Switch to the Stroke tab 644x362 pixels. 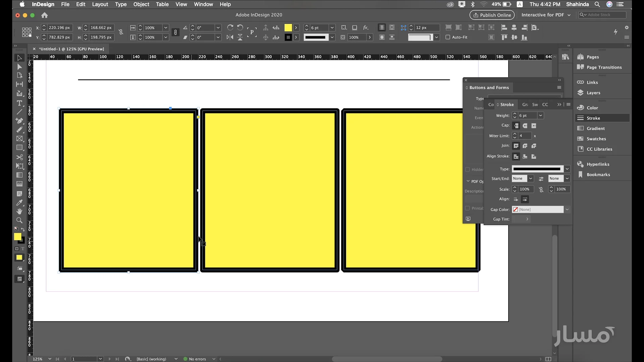[506, 104]
